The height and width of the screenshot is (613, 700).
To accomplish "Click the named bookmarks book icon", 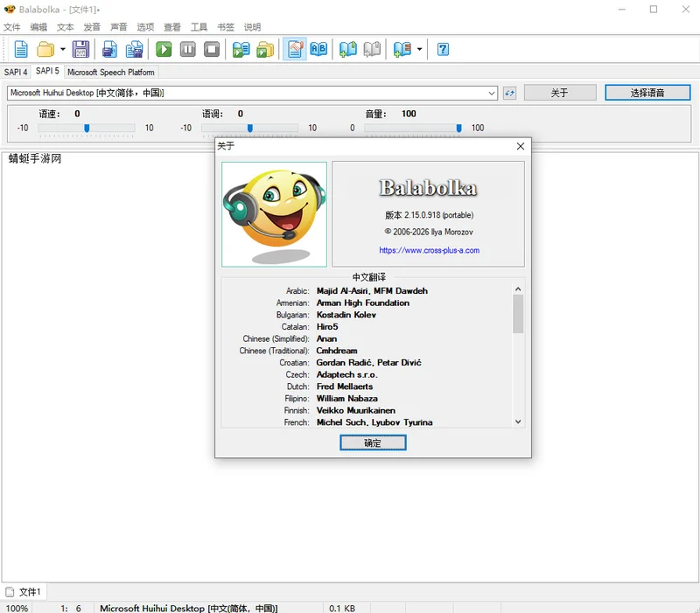I will [x=402, y=49].
